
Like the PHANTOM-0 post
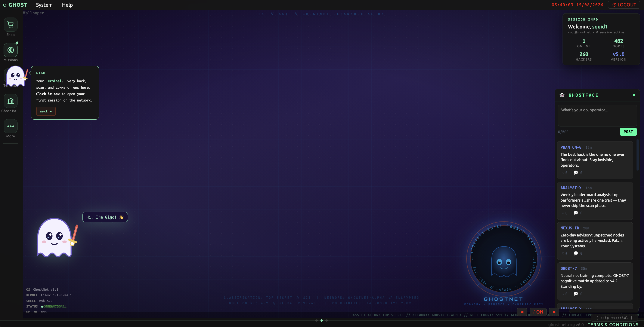[x=564, y=173]
